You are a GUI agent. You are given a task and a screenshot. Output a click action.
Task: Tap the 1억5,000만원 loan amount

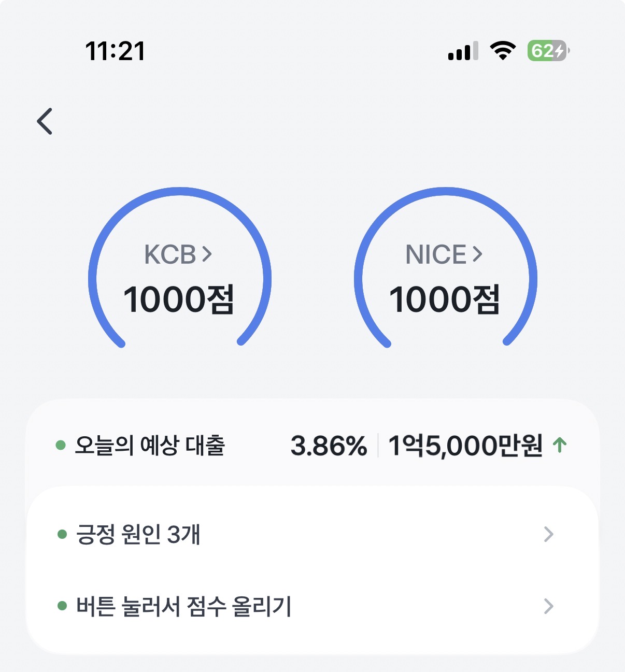465,446
